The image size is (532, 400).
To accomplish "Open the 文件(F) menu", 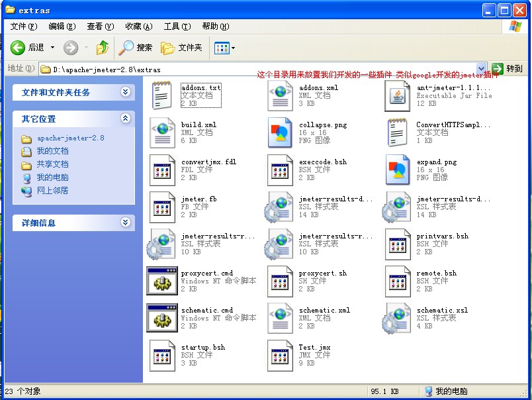I will click(23, 26).
